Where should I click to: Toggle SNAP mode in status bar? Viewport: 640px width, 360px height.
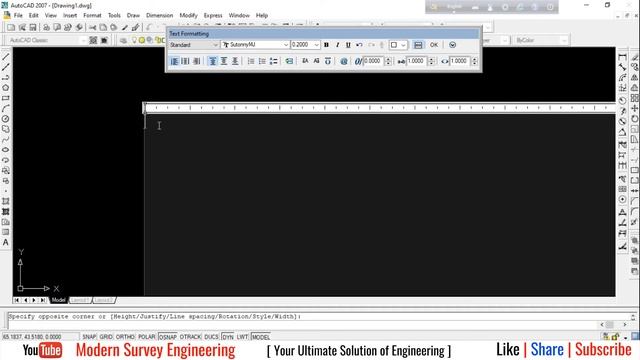tap(89, 337)
